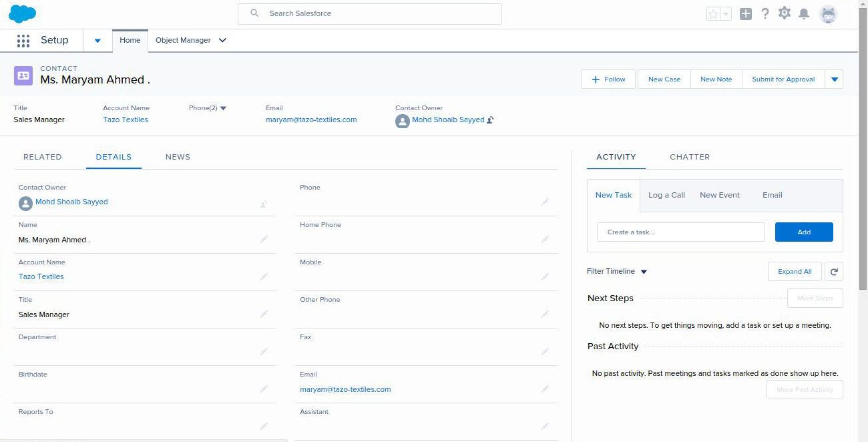Image resolution: width=868 pixels, height=442 pixels.
Task: Open the Filter Timeline dropdown
Action: click(x=644, y=272)
